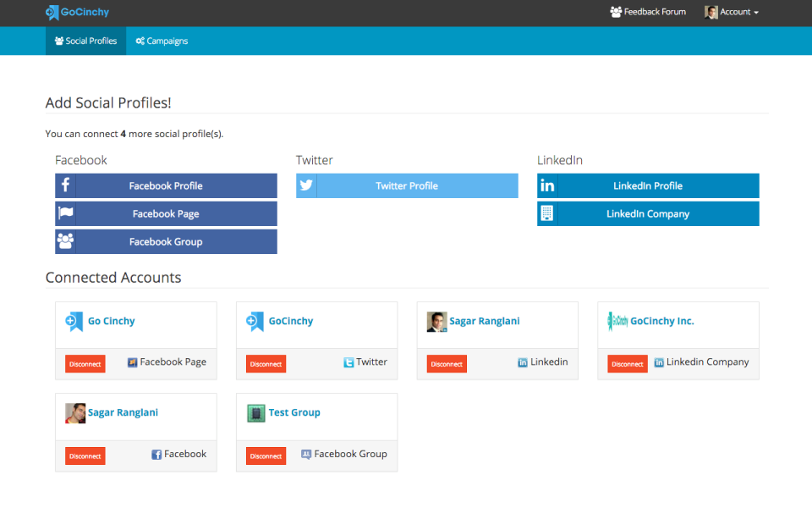Click the small Twitter type icon

pos(348,362)
